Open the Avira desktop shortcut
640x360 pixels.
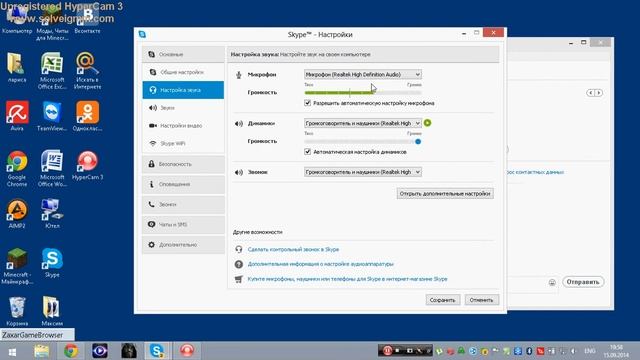pos(17,116)
